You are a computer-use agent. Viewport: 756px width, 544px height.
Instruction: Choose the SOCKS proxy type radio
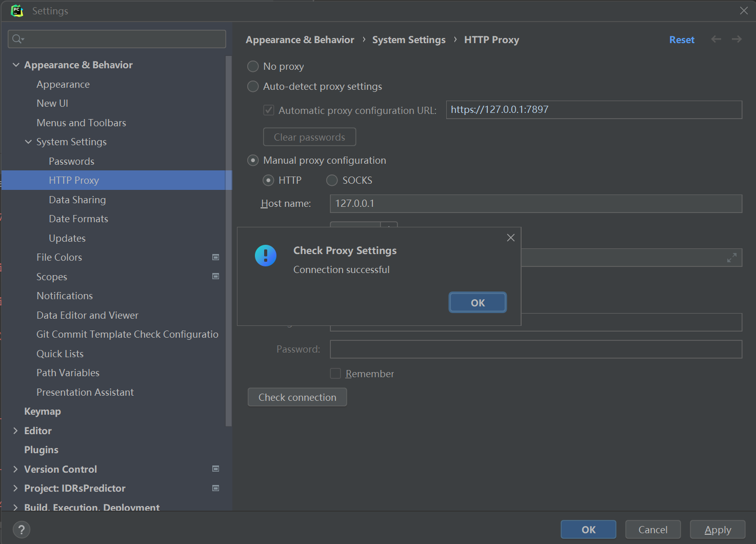[x=332, y=180]
